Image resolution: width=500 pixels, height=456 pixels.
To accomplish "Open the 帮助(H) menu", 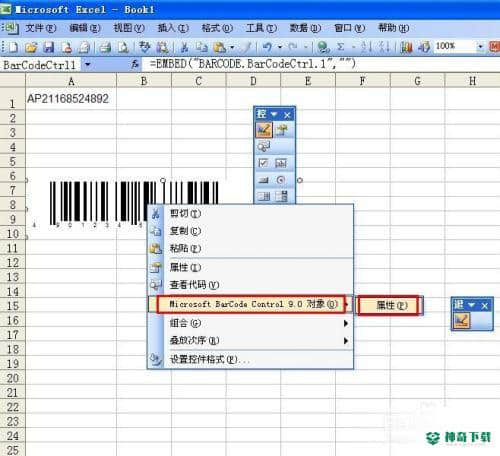I will (393, 28).
